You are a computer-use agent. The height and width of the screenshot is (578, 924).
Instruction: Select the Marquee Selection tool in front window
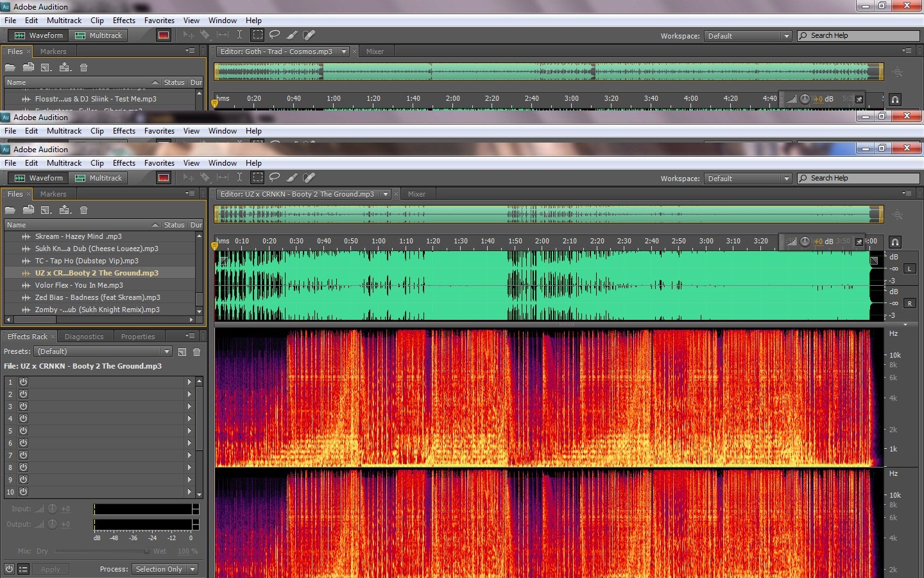(x=257, y=177)
